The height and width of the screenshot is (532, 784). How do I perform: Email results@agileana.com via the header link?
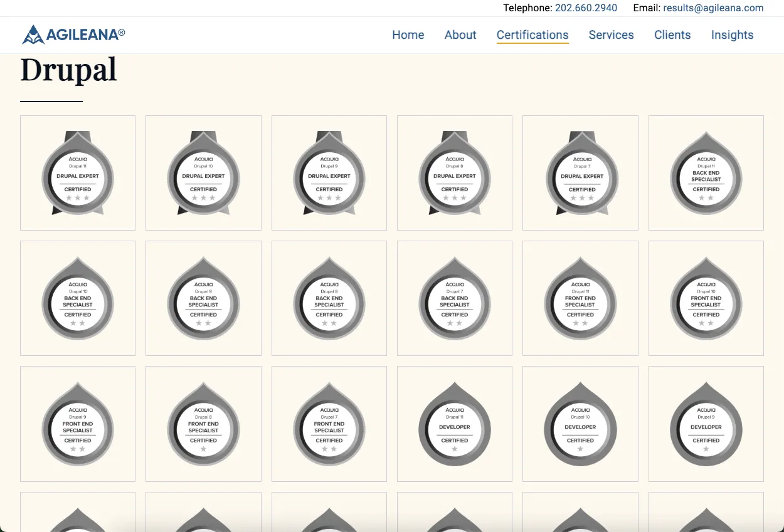point(714,8)
